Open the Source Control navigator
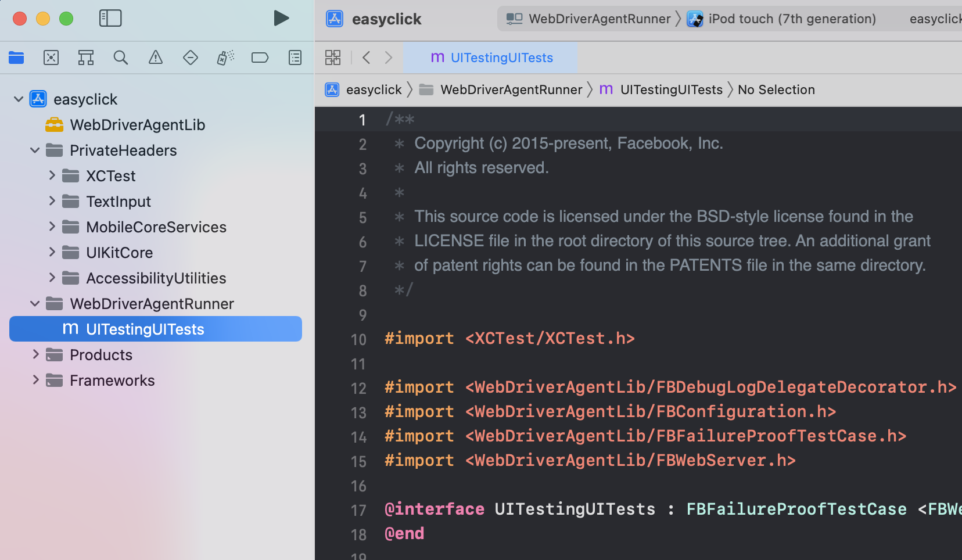The width and height of the screenshot is (962, 560). click(x=51, y=58)
